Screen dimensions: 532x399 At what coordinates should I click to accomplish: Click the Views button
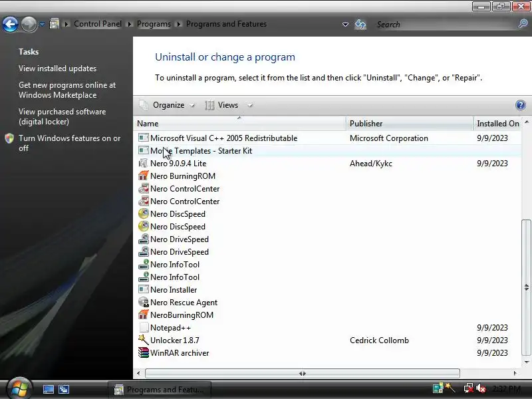222,105
